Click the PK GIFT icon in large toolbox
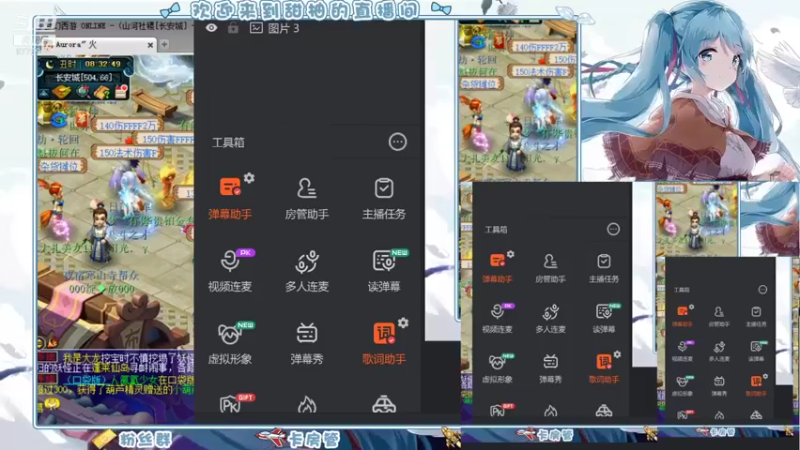Screen dimensions: 800x450 pos(236,403)
